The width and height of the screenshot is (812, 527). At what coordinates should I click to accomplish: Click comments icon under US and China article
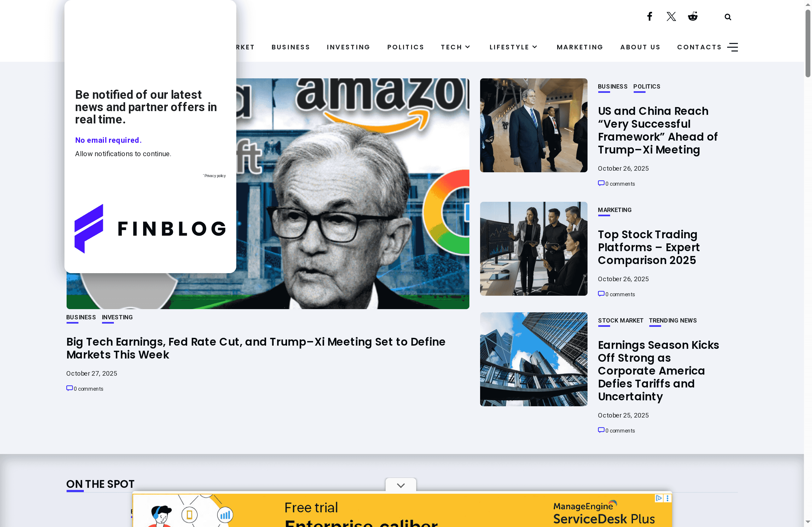pos(601,183)
